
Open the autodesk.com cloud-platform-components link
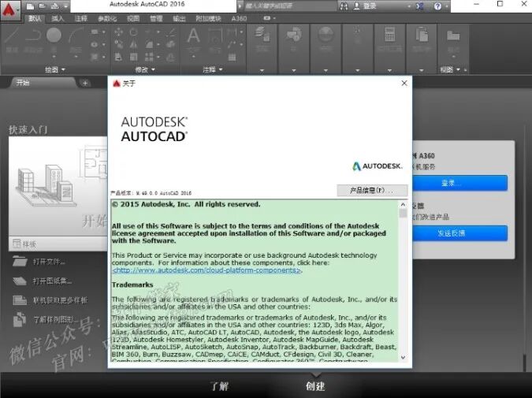(206, 270)
